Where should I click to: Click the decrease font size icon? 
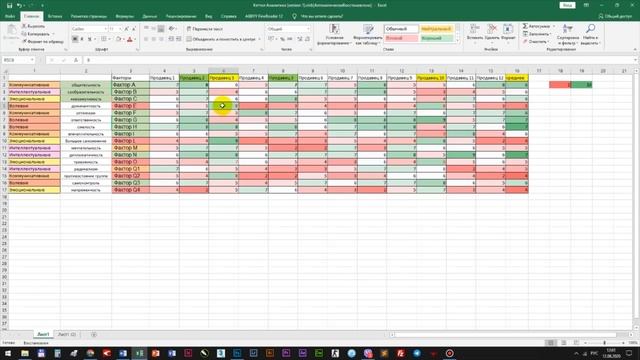point(133,29)
